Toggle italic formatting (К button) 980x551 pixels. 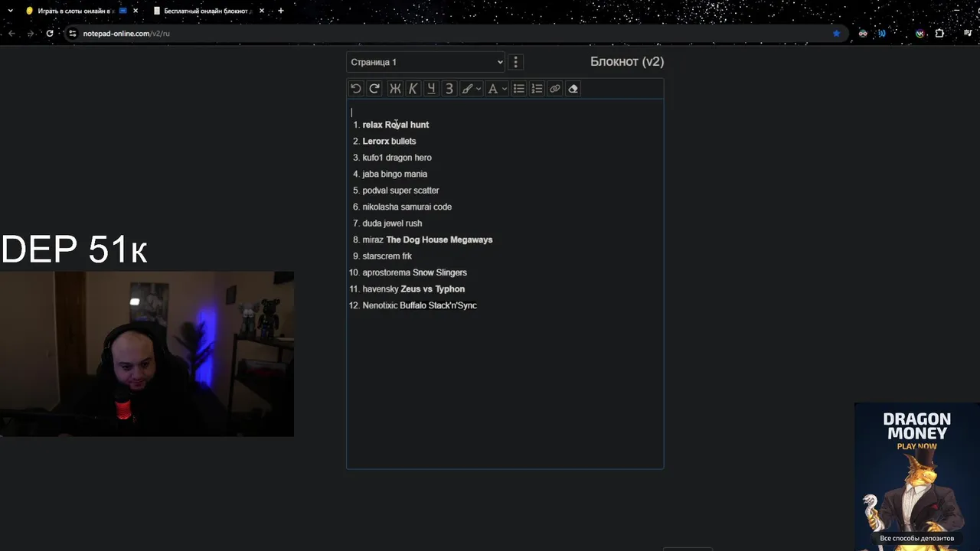(413, 89)
